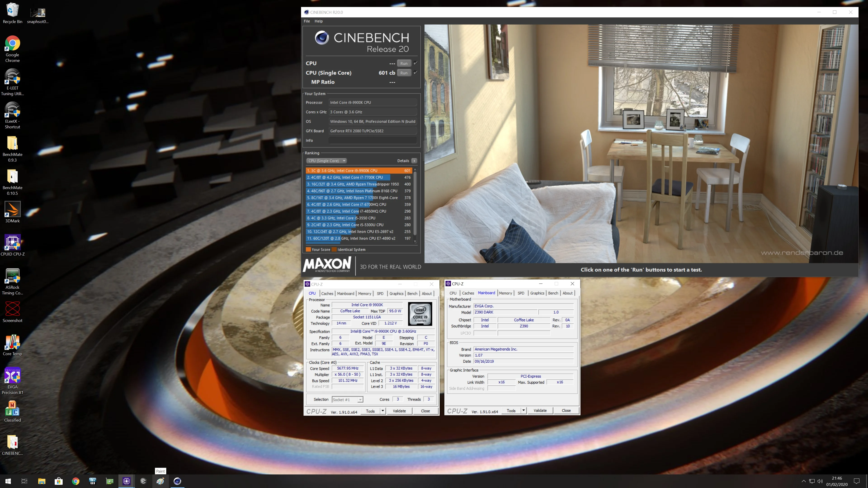Open Paint from the taskbar
The height and width of the screenshot is (488, 868).
click(160, 481)
